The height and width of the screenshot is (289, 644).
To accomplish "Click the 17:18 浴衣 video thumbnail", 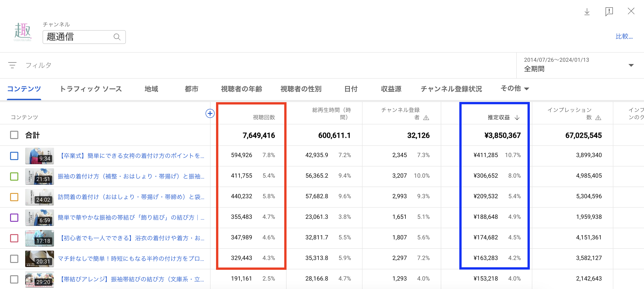I will [x=40, y=238].
